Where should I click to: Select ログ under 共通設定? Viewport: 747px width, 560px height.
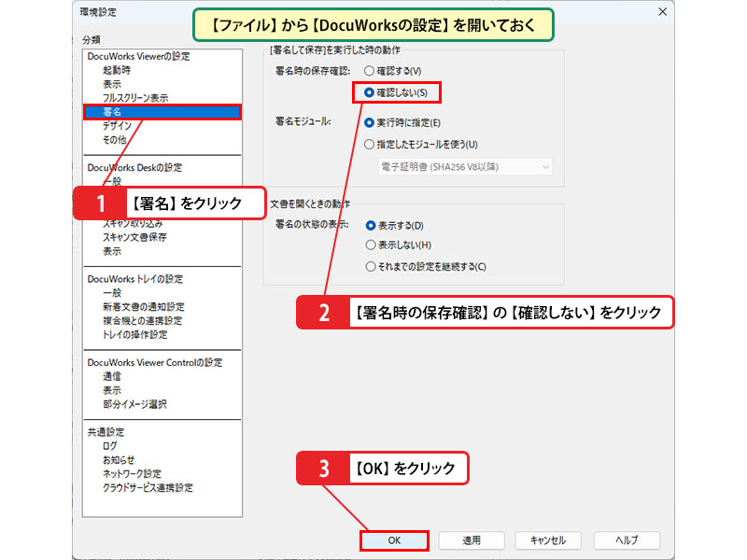pyautogui.click(x=109, y=446)
